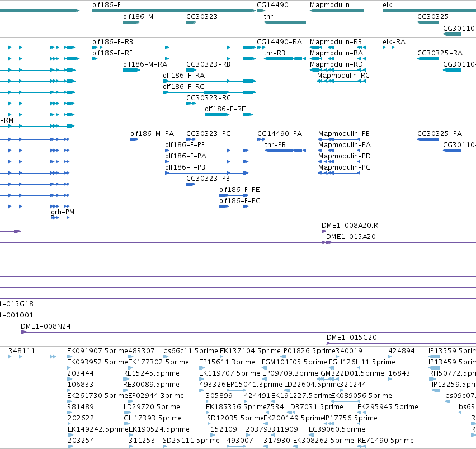476x449 pixels.
Task: Click the gene label "olf186-F"
Action: [106, 5]
